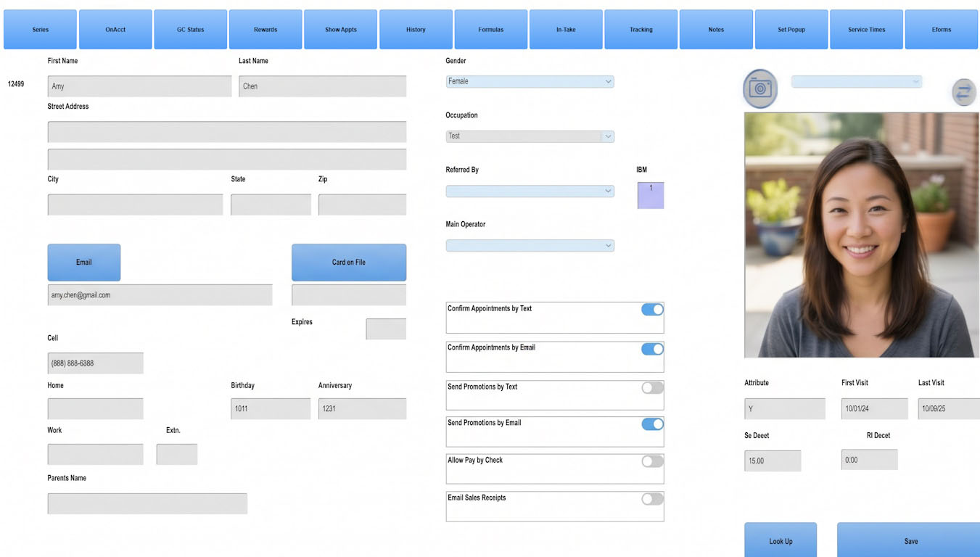
Task: Open the Formulas tab
Action: (x=491, y=30)
